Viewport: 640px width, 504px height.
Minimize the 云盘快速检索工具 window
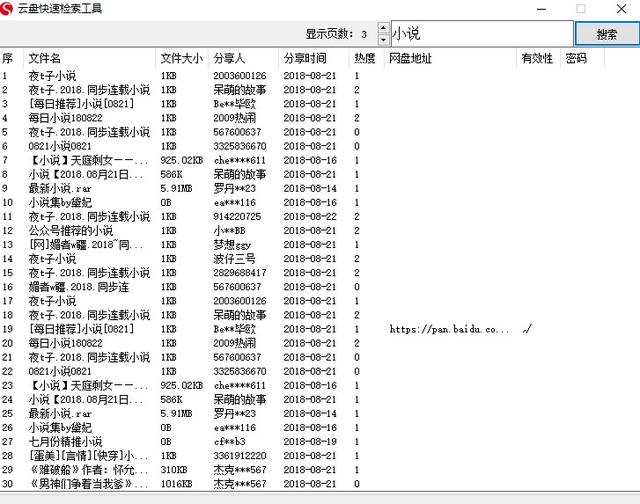tap(541, 9)
